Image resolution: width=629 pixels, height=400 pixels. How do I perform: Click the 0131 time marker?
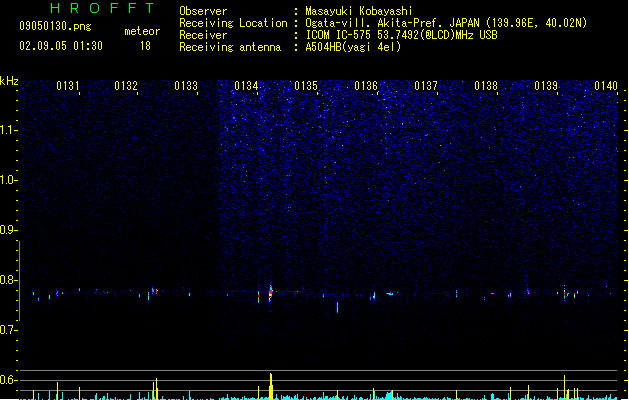[x=68, y=86]
